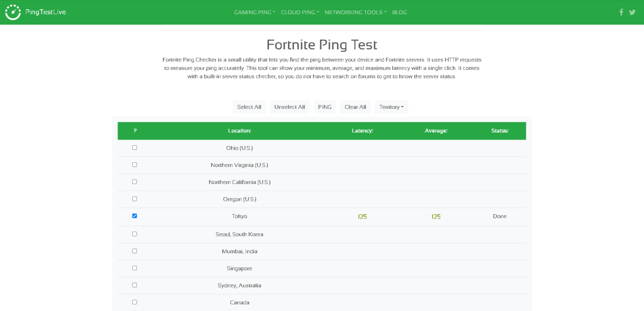Screen dimensions: 644x311
Task: Click the '?' column header
Action: point(135,131)
